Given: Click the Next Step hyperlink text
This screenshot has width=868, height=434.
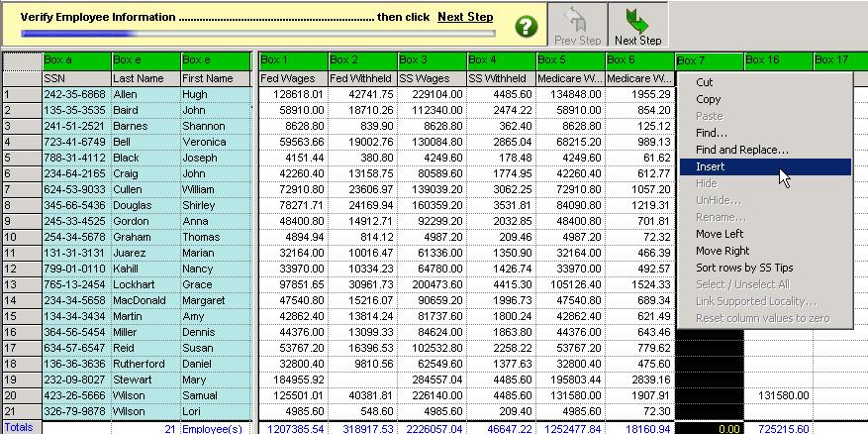Looking at the screenshot, I should point(464,17).
